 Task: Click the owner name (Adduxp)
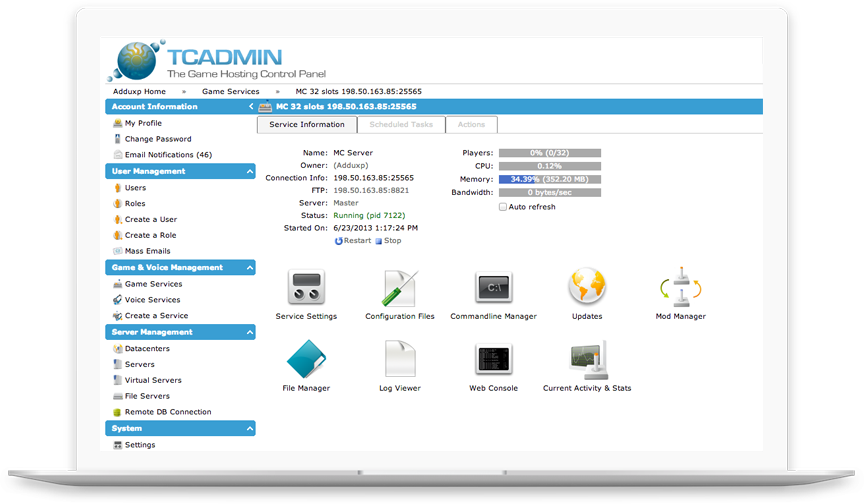351,165
